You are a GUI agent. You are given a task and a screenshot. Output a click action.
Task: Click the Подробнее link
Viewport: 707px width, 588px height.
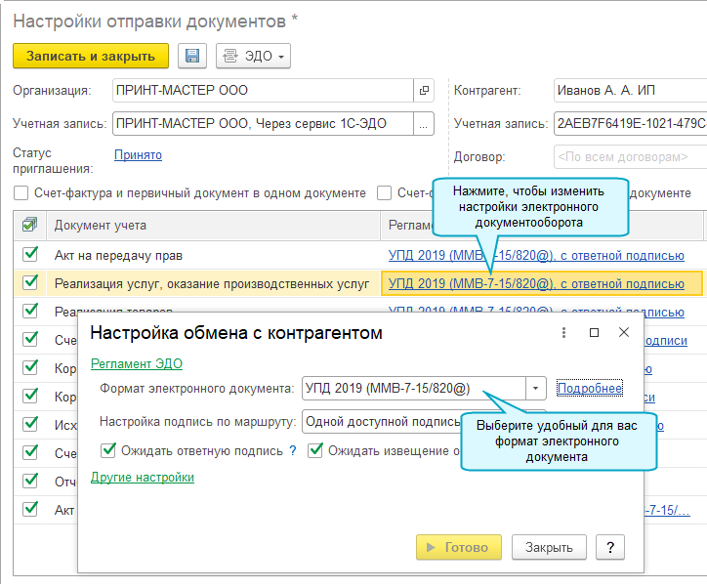(590, 388)
